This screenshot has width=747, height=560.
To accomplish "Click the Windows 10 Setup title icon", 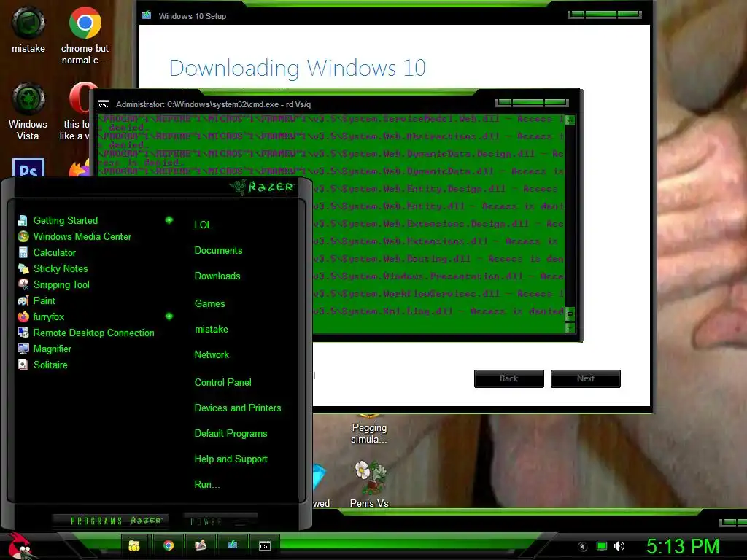I will point(146,16).
